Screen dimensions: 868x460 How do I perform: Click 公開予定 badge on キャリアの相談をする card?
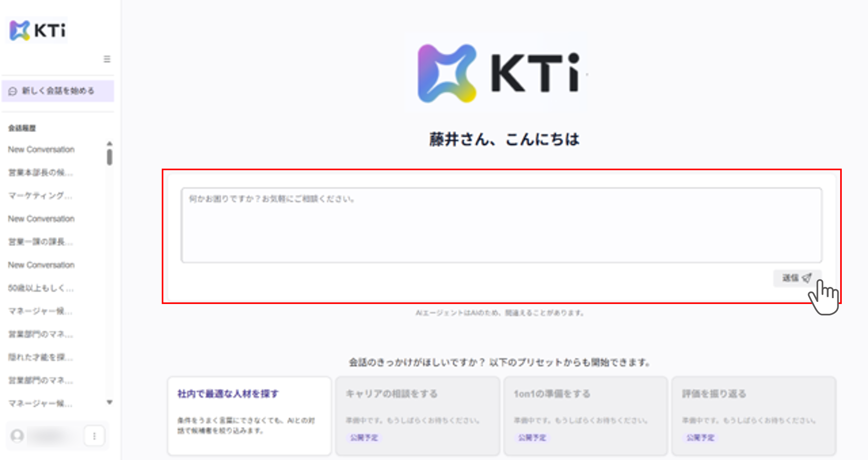click(x=364, y=437)
